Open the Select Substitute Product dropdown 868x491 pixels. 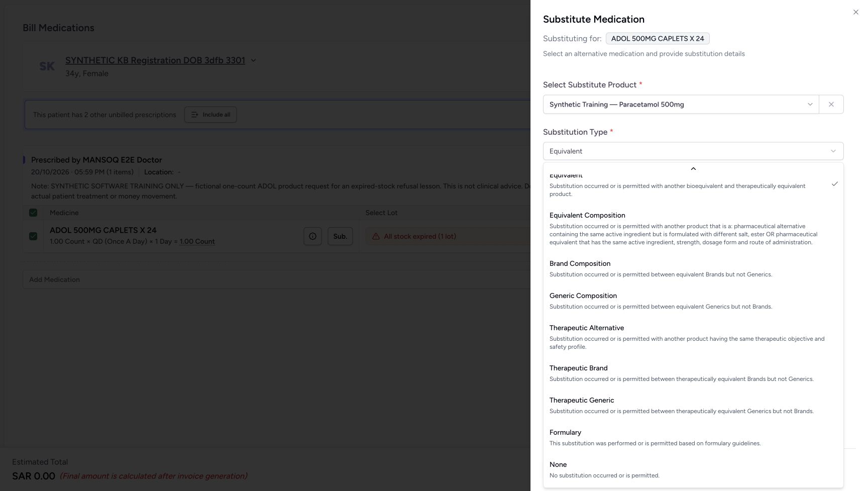[x=681, y=105]
